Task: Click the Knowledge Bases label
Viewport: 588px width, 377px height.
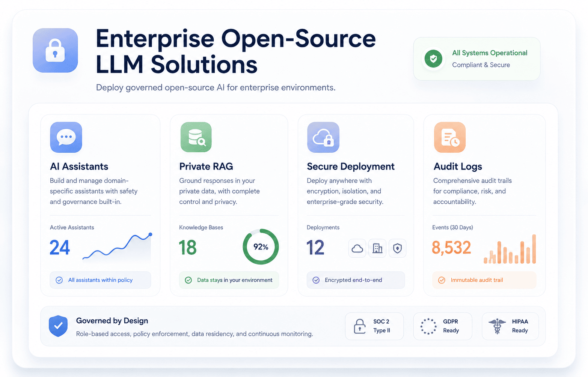Action: (x=201, y=227)
